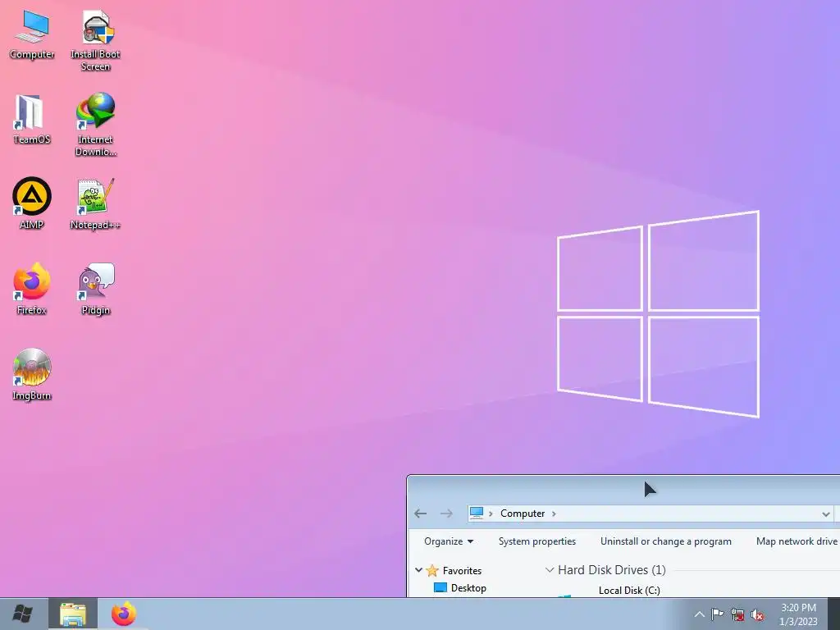Click the Show desktop corner button
This screenshot has height=630, width=840.
833,614
